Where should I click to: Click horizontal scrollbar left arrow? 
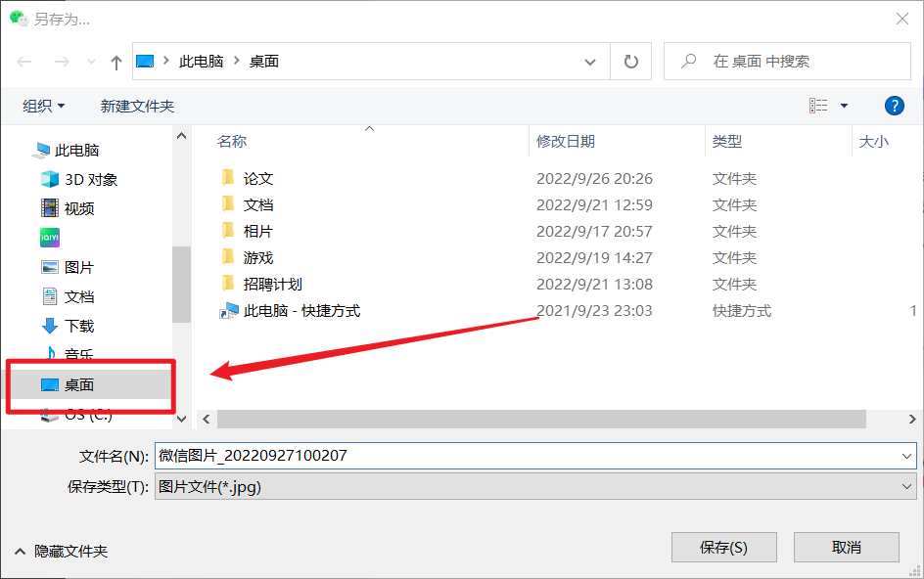tap(207, 419)
